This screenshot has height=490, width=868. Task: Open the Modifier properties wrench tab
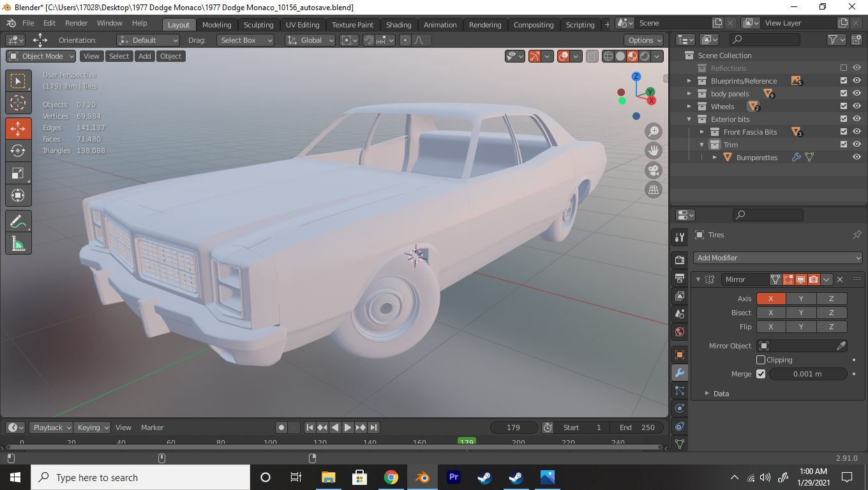(679, 373)
